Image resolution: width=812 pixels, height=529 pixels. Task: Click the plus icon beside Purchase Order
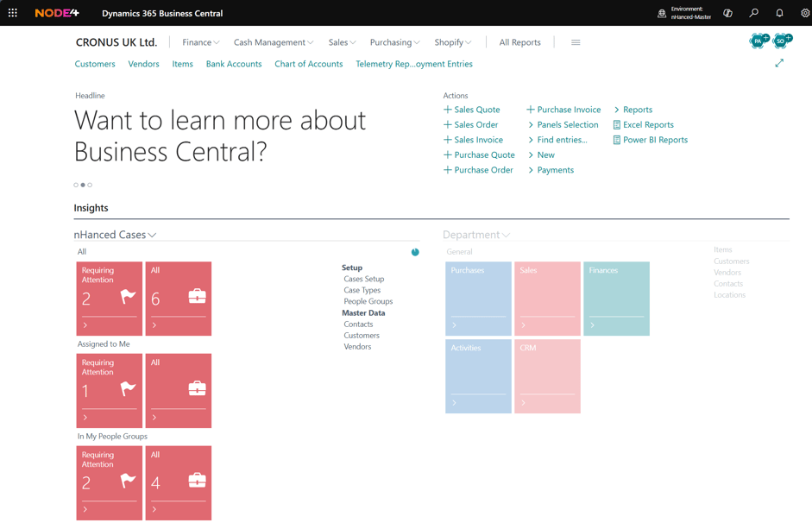pos(448,170)
